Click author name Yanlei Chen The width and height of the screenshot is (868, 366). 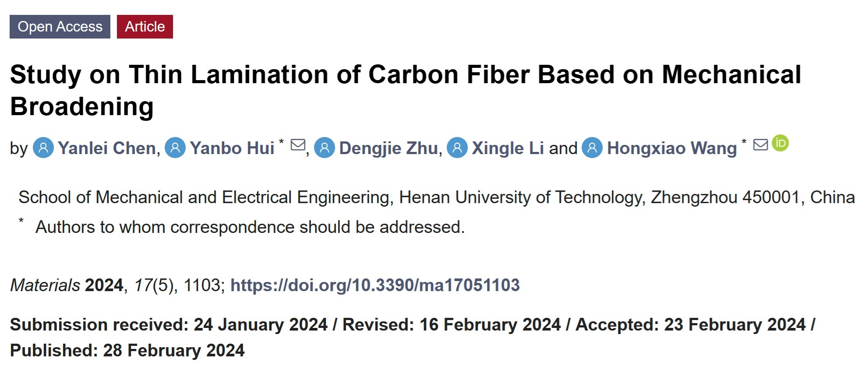pyautogui.click(x=107, y=148)
